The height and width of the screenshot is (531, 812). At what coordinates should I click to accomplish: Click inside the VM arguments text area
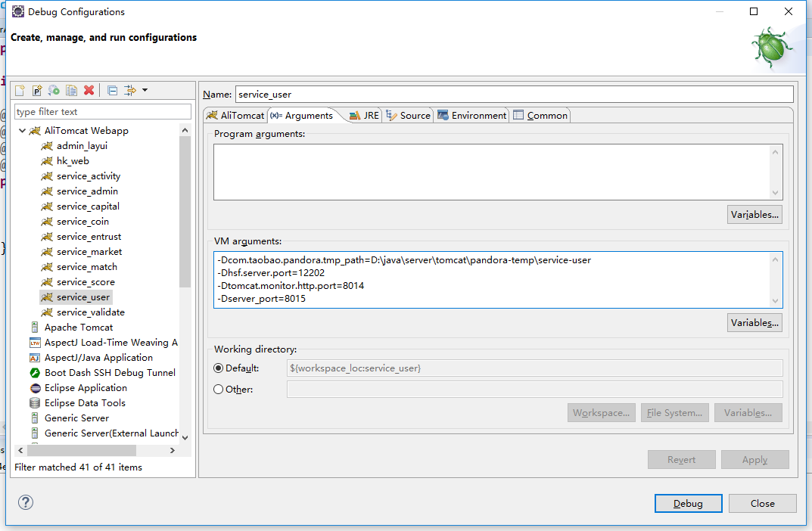[492, 279]
